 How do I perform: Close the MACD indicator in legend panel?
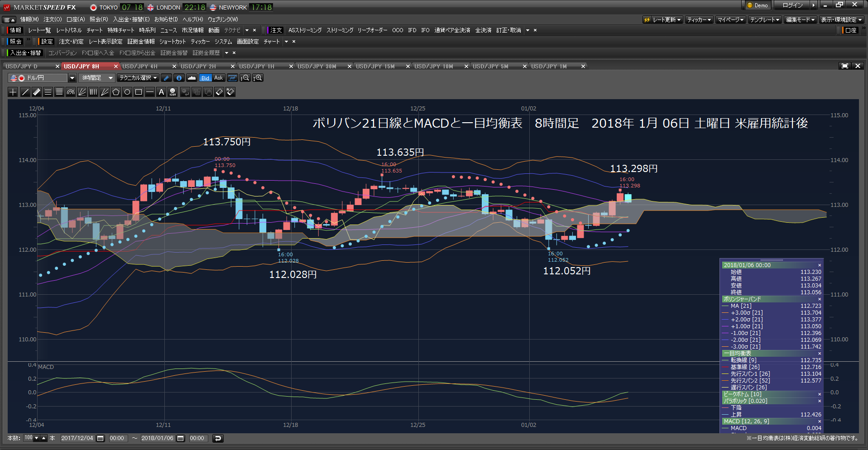coord(820,421)
